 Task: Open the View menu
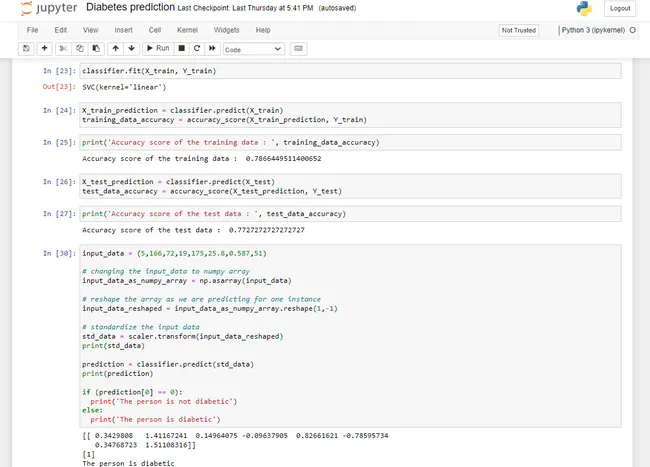click(90, 30)
